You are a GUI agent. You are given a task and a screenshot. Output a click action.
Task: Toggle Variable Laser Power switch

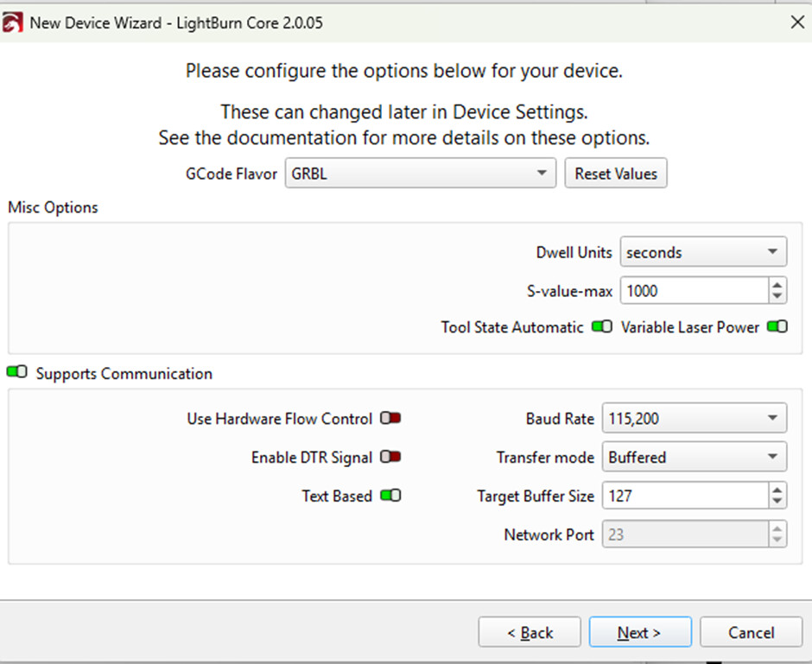click(x=777, y=327)
